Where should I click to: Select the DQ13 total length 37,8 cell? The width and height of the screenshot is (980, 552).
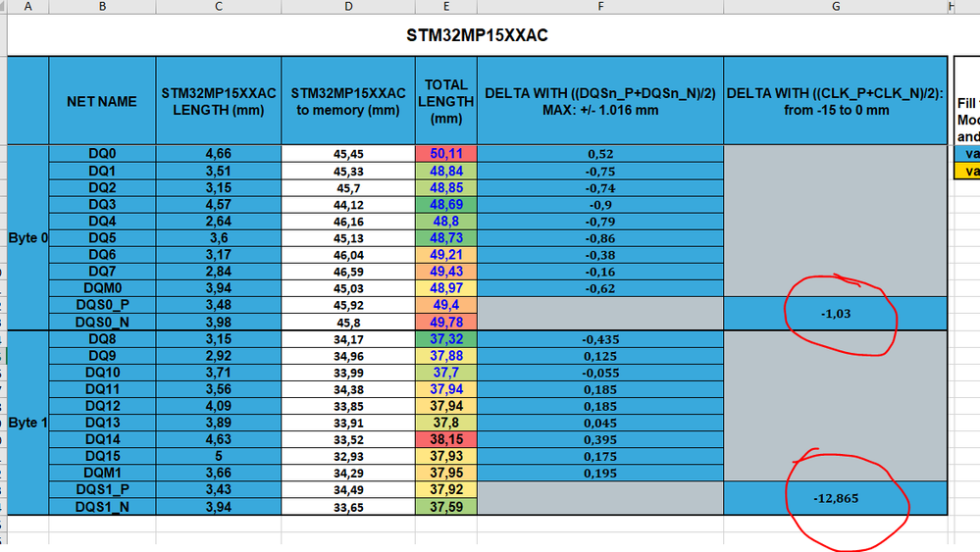446,423
